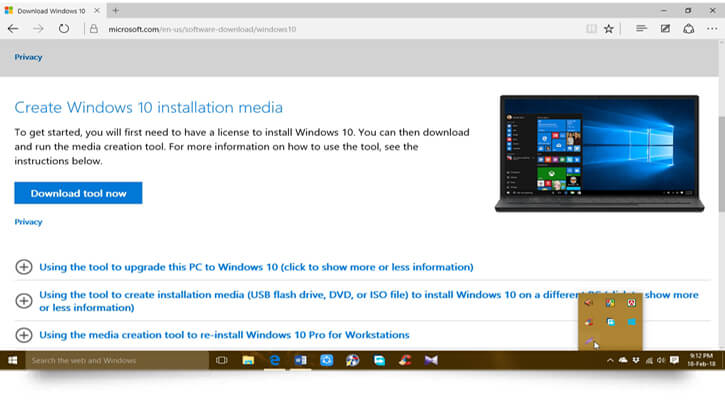The image size is (725, 400).
Task: Open the Hub three-lines icon
Action: click(641, 29)
